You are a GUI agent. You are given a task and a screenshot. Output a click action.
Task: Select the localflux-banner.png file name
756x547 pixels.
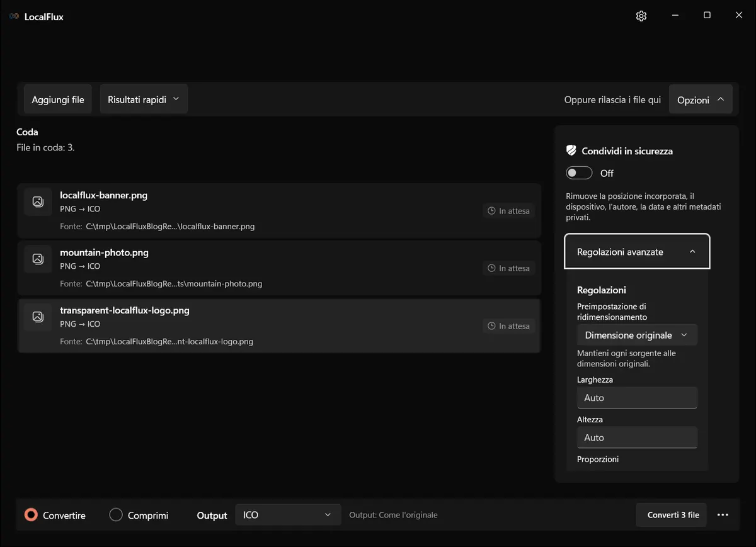point(103,195)
